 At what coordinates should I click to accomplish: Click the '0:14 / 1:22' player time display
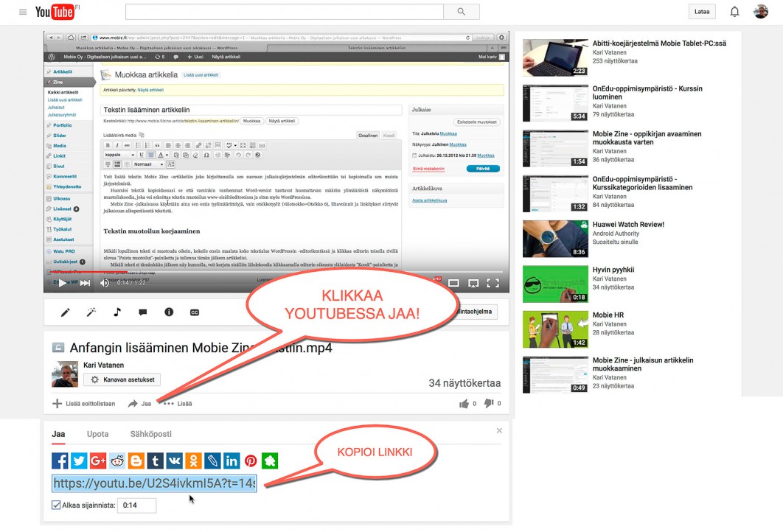131,283
